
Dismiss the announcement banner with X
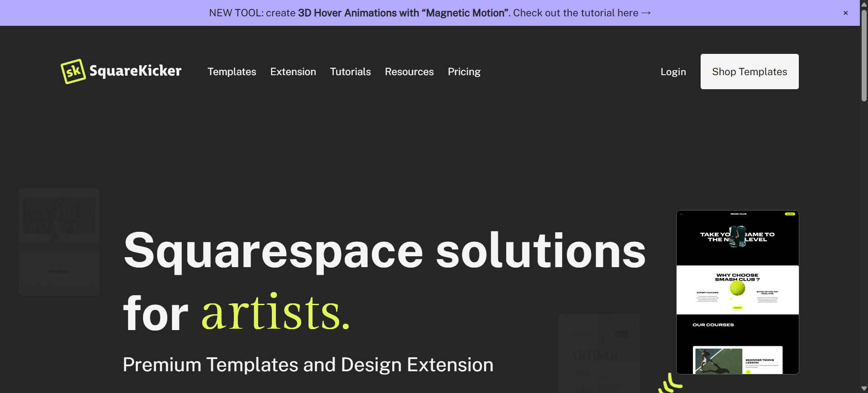point(845,13)
